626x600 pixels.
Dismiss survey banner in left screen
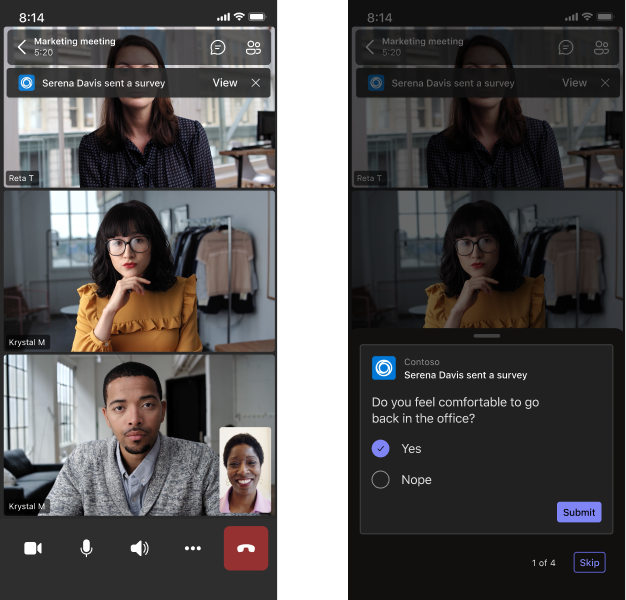click(x=256, y=83)
